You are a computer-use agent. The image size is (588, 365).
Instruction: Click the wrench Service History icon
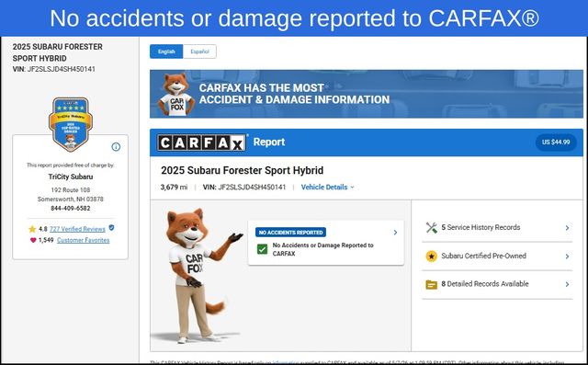[x=431, y=228]
